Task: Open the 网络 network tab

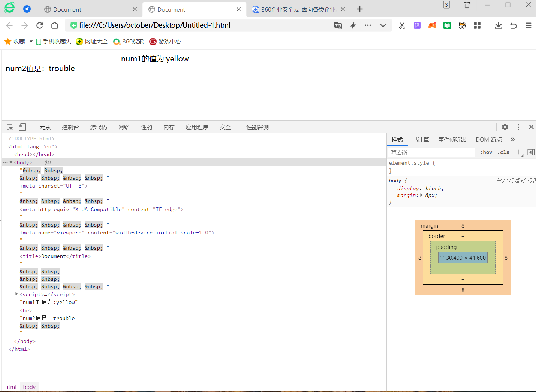Action: coord(124,127)
